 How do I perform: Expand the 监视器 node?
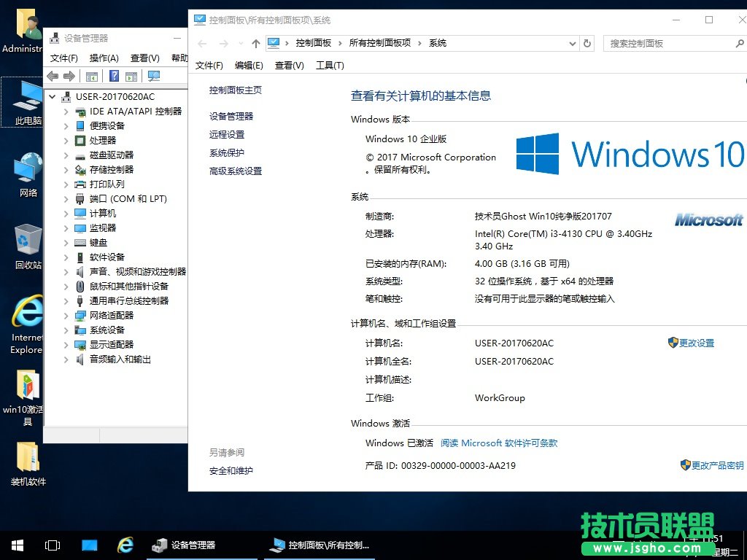coord(66,228)
